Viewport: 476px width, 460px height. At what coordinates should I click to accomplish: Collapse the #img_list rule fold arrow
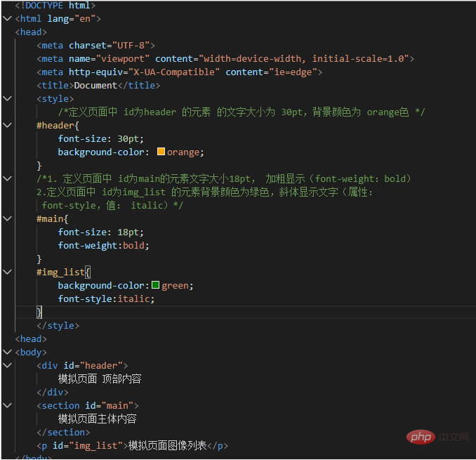tap(7, 272)
